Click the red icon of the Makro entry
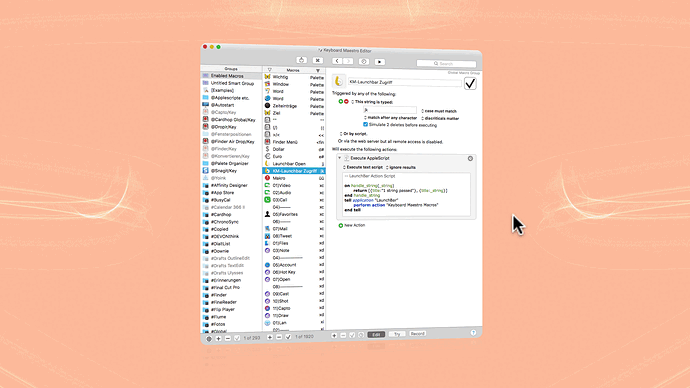 pyautogui.click(x=267, y=178)
